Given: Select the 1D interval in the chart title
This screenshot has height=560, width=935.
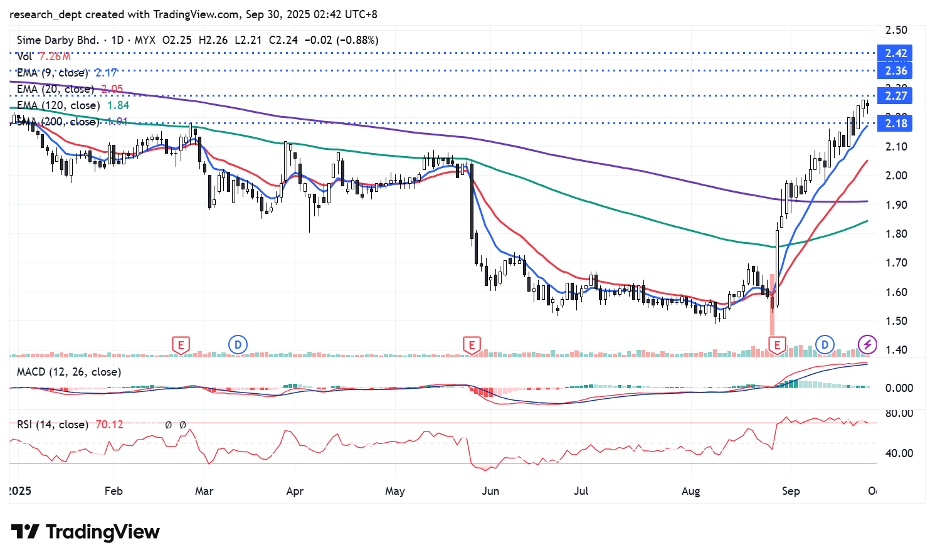Looking at the screenshot, I should (117, 40).
